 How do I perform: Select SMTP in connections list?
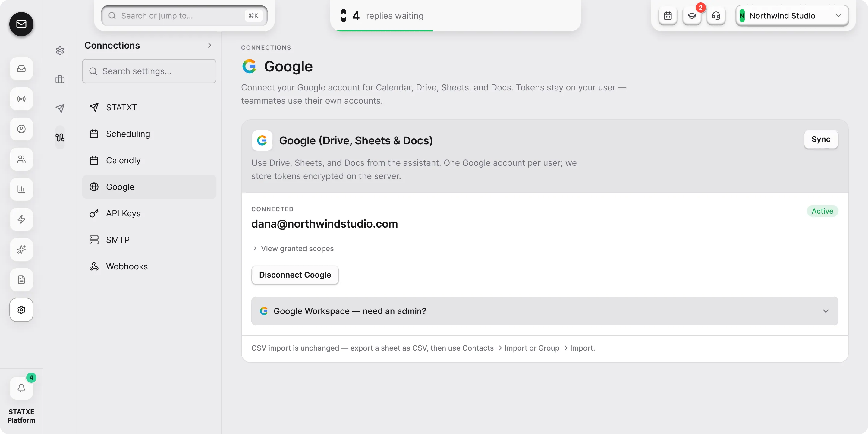(149, 240)
